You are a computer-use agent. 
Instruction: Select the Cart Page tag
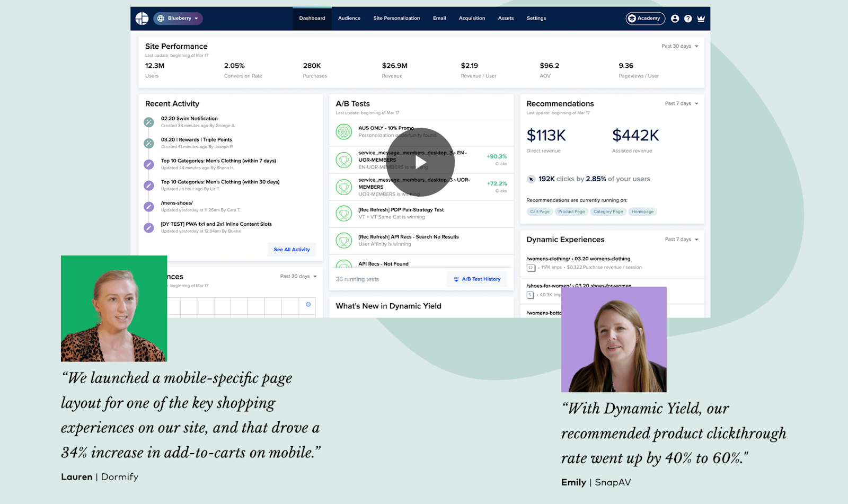click(x=540, y=211)
